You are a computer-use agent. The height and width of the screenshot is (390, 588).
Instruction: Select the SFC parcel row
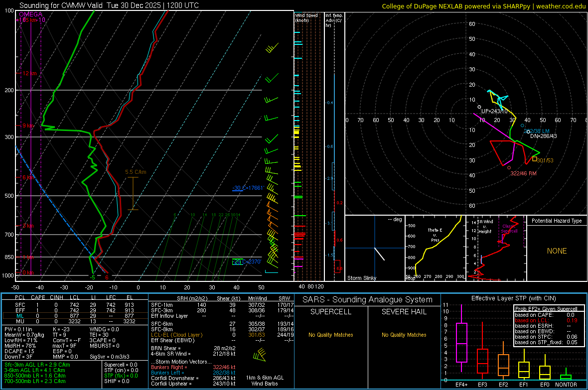[75, 305]
